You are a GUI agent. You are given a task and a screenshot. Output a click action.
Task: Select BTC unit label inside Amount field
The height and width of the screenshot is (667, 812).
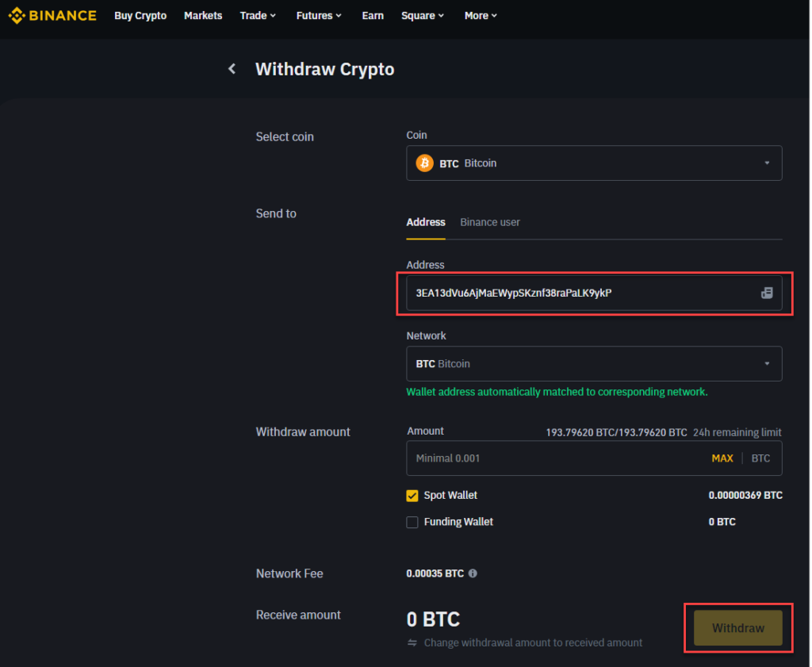[x=760, y=458]
